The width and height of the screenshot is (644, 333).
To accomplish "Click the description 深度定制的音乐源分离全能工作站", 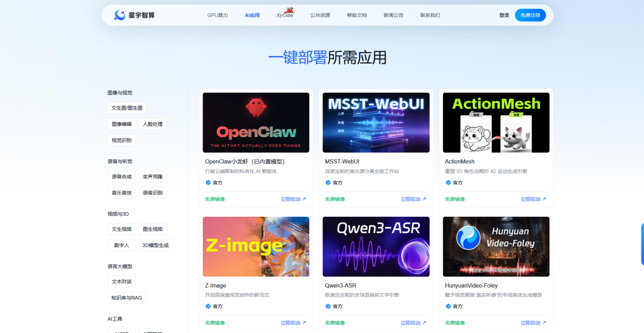I will [362, 172].
